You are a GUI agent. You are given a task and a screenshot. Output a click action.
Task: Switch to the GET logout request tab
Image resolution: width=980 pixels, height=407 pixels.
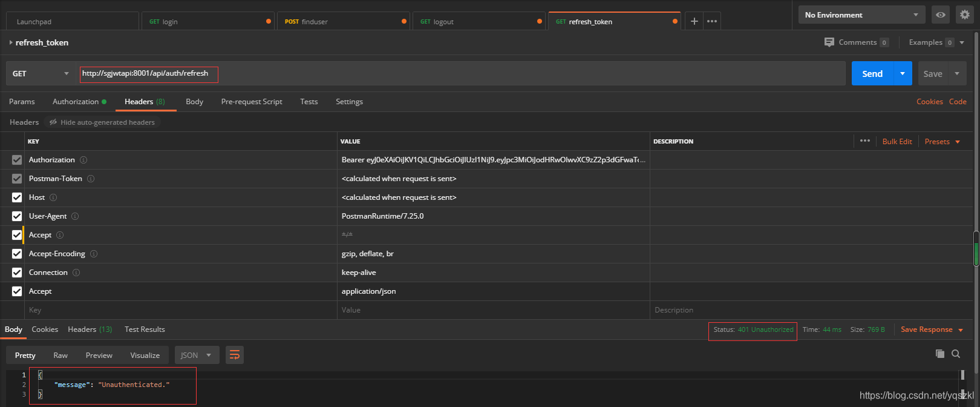[x=479, y=21]
